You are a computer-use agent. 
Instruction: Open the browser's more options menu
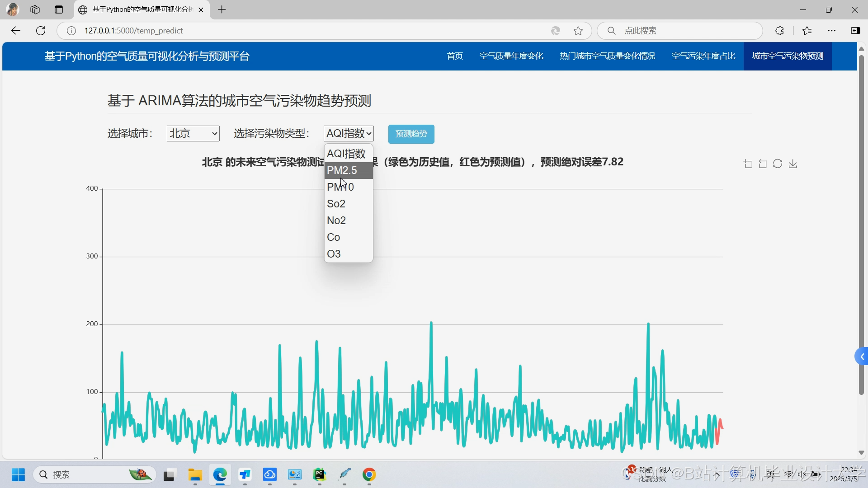point(832,31)
